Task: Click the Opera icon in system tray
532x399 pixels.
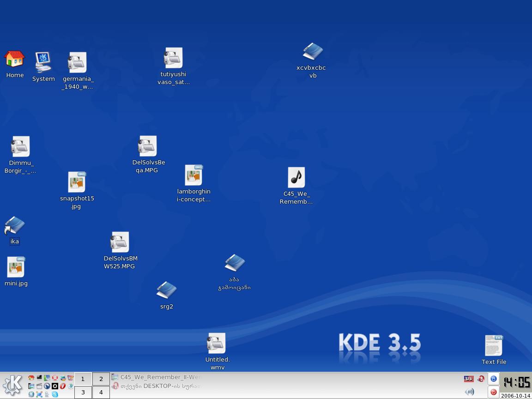Action: (481, 379)
